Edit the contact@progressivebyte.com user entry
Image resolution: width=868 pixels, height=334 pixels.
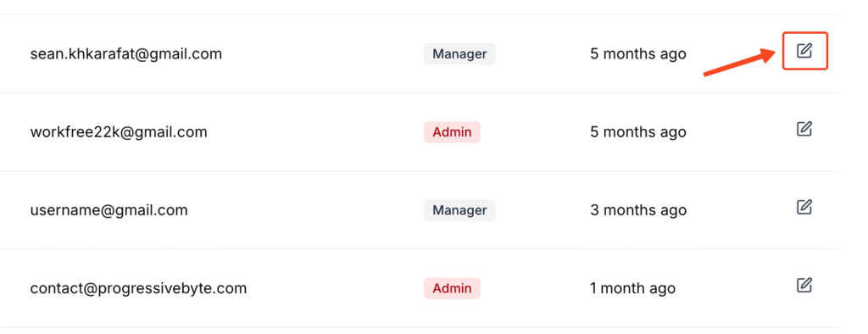click(804, 286)
